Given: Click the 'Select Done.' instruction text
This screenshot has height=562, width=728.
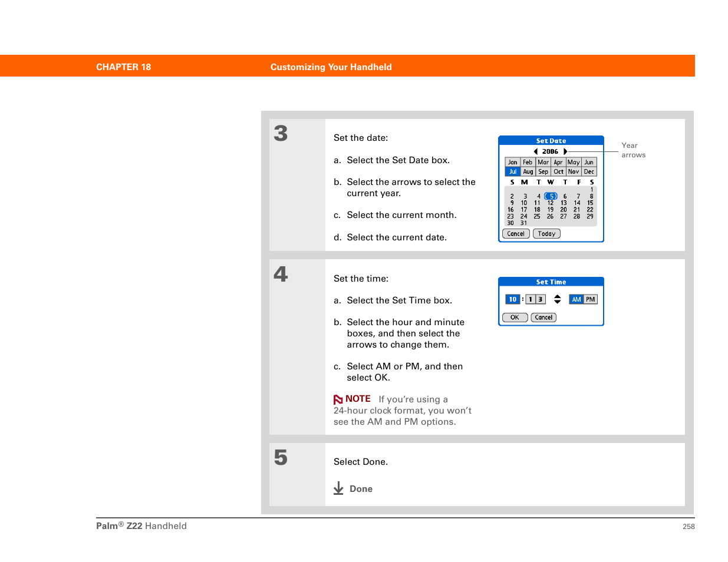Looking at the screenshot, I should pos(361,462).
